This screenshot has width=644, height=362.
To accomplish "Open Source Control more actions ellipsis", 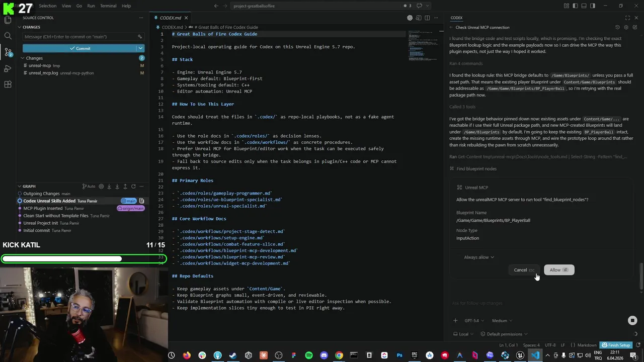I will (x=142, y=18).
